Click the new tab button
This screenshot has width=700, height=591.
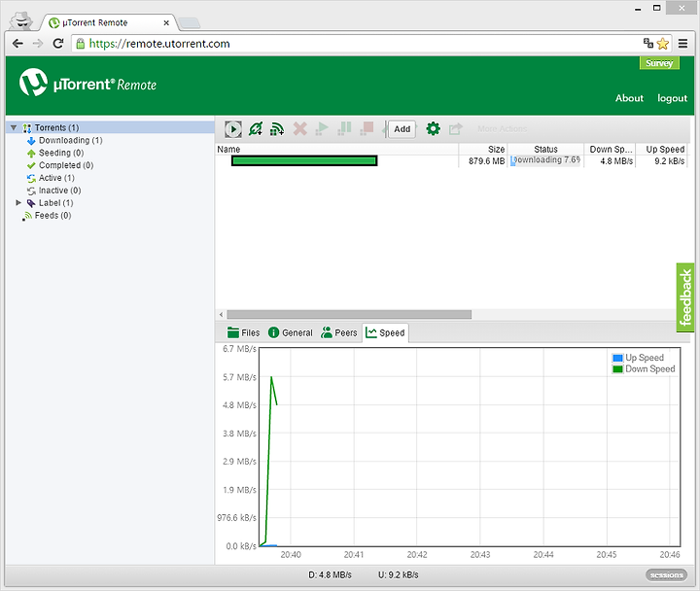tap(190, 23)
